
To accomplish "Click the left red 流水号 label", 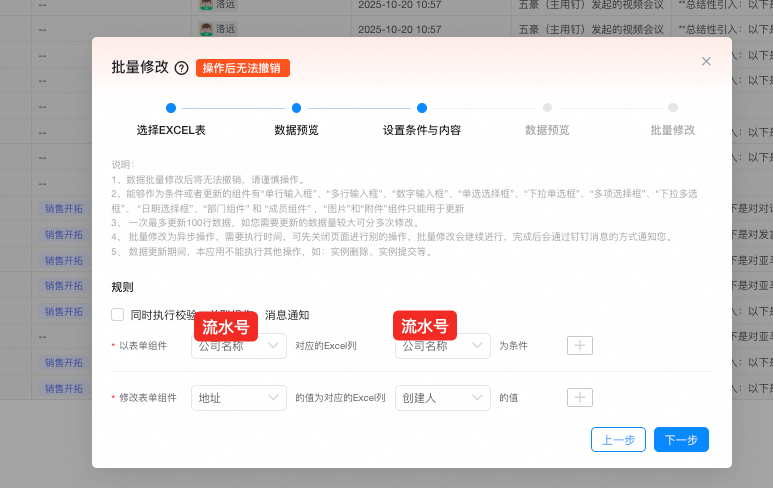I will (x=225, y=326).
